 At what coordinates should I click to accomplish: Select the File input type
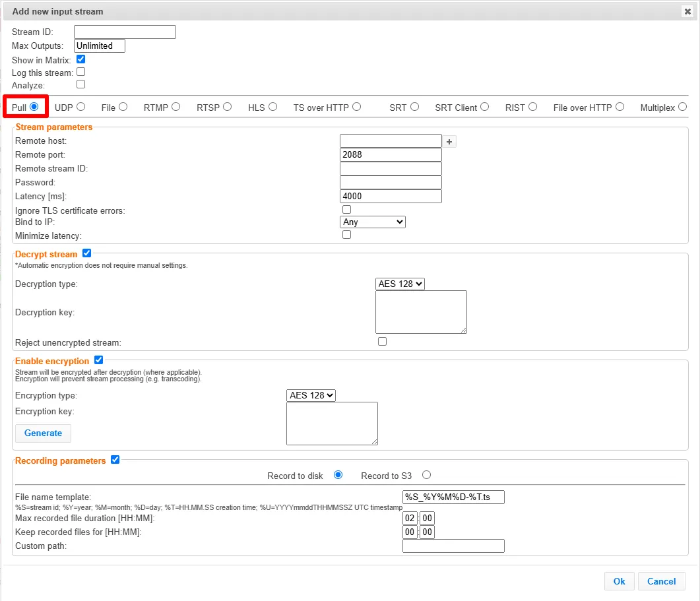pyautogui.click(x=123, y=107)
